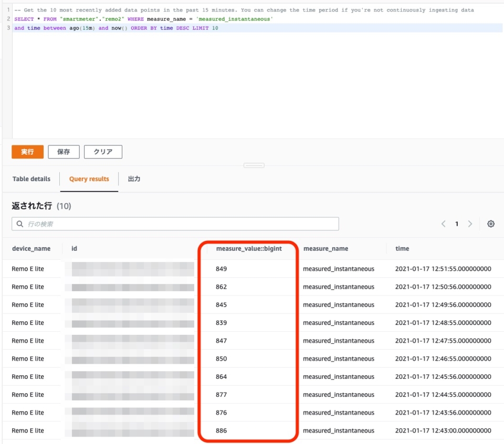Select page number 1 in pagination
The height and width of the screenshot is (444, 504).
coord(457,224)
